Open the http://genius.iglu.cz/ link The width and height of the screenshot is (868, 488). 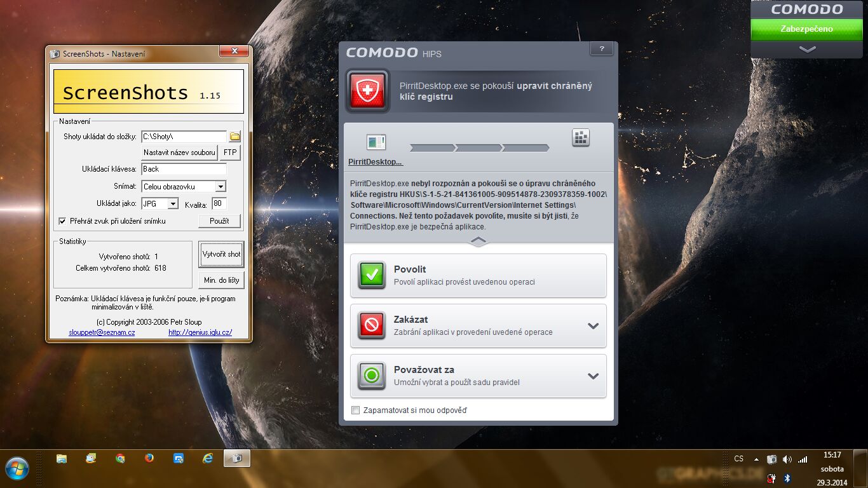tap(200, 332)
